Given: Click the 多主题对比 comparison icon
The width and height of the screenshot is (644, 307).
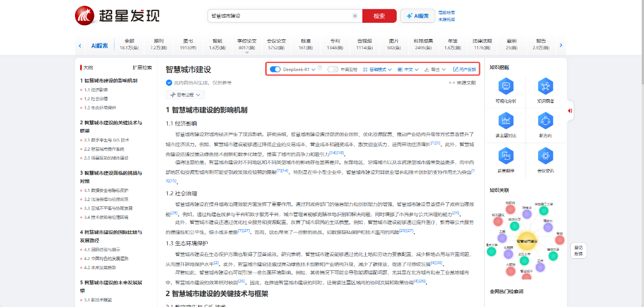Looking at the screenshot, I should pos(505,121).
